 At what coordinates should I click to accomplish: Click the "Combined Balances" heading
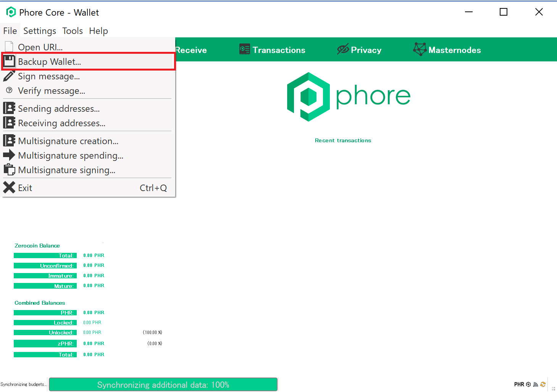[40, 303]
